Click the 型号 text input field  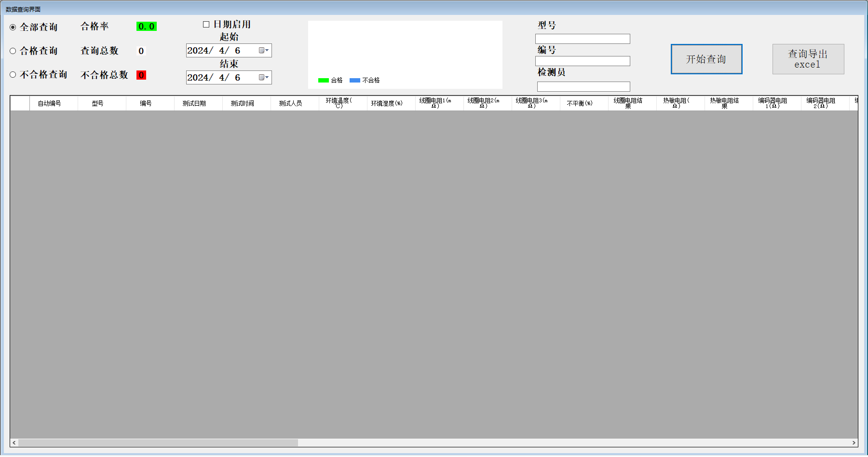point(583,39)
